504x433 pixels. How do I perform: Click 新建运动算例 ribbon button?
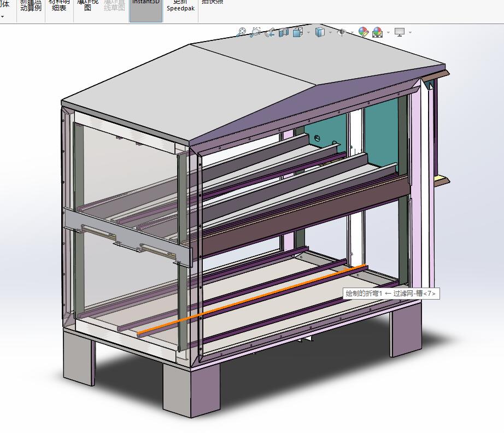pyautogui.click(x=31, y=7)
